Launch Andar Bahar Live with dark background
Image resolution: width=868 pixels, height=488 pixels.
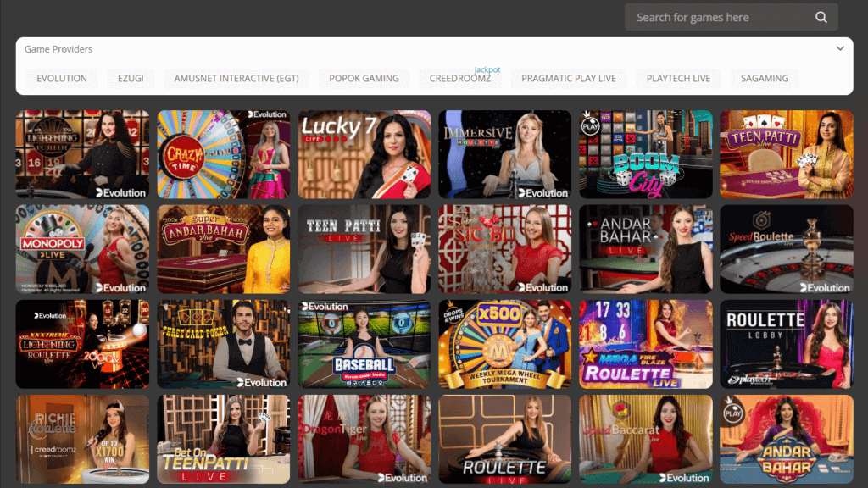(645, 249)
